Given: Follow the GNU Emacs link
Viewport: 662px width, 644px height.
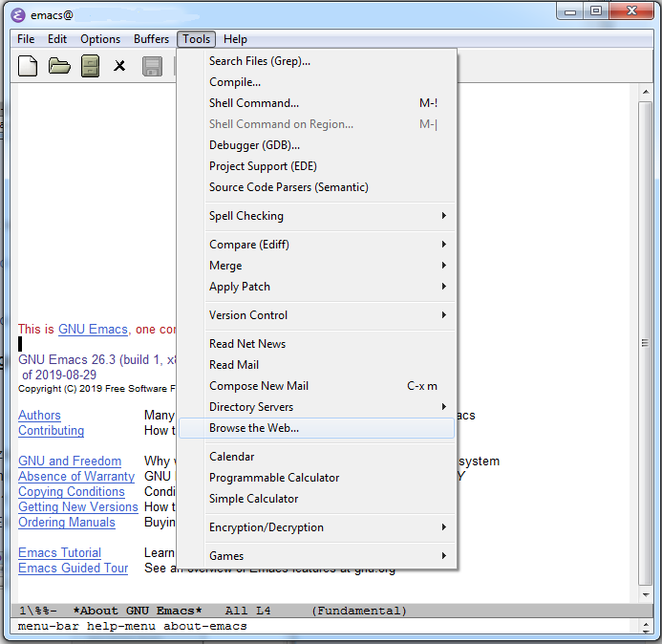Looking at the screenshot, I should (93, 330).
